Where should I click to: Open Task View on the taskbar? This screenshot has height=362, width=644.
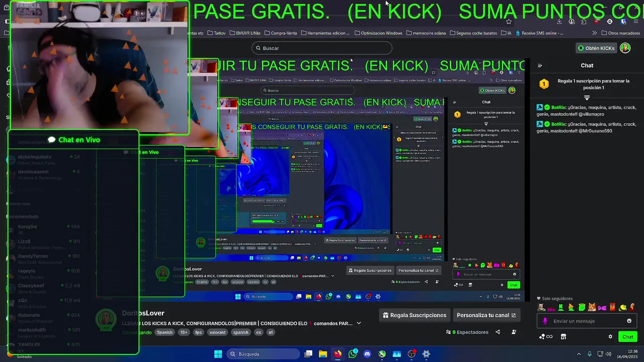[308, 354]
